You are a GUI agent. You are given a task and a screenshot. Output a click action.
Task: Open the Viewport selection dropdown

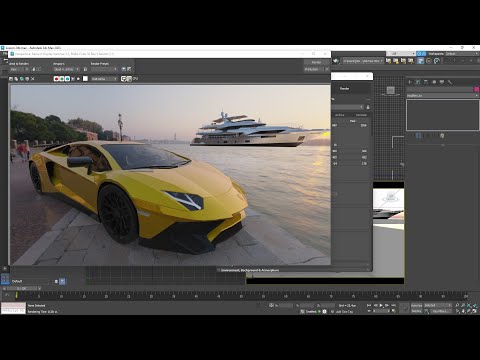click(x=66, y=69)
